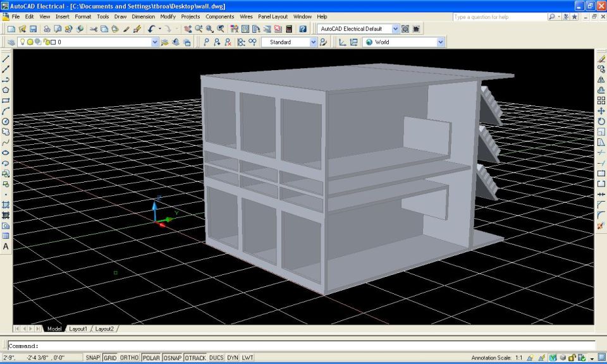The height and width of the screenshot is (364, 607).
Task: Select the Zoom Realtime magnifier icon
Action: pyautogui.click(x=199, y=29)
